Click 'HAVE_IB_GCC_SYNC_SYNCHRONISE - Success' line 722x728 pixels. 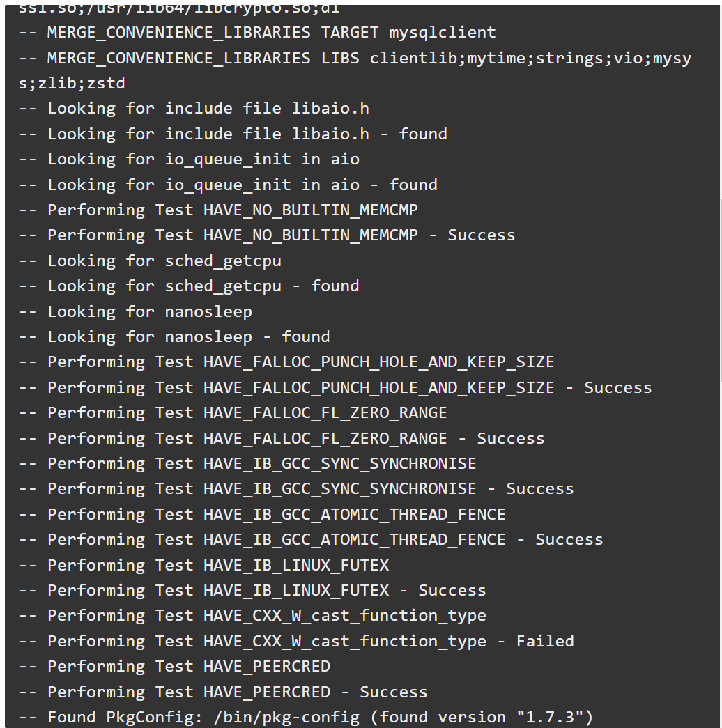pyautogui.click(x=296, y=489)
